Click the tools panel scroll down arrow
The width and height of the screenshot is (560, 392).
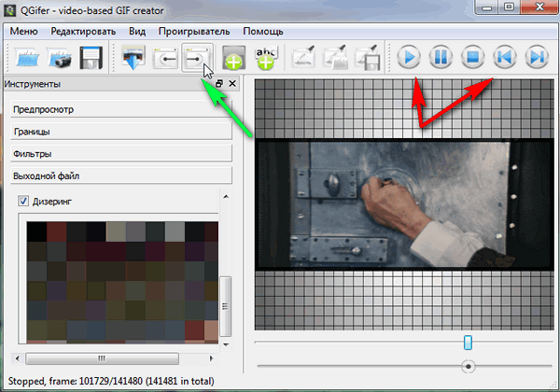coord(226,345)
